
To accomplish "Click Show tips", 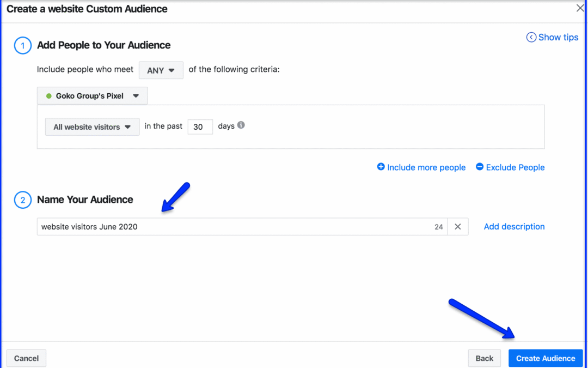I will click(x=557, y=37).
